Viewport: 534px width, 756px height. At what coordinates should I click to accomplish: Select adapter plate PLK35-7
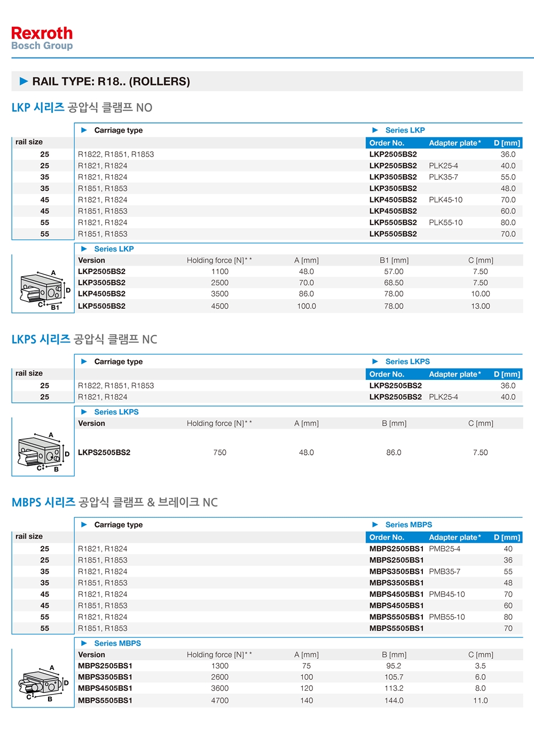[443, 177]
